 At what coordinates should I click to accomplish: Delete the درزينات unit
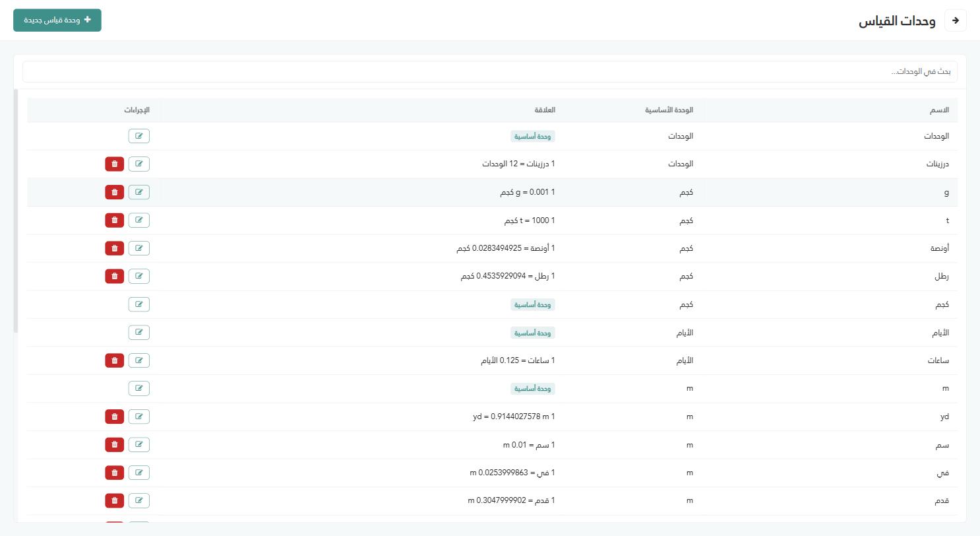(x=115, y=164)
